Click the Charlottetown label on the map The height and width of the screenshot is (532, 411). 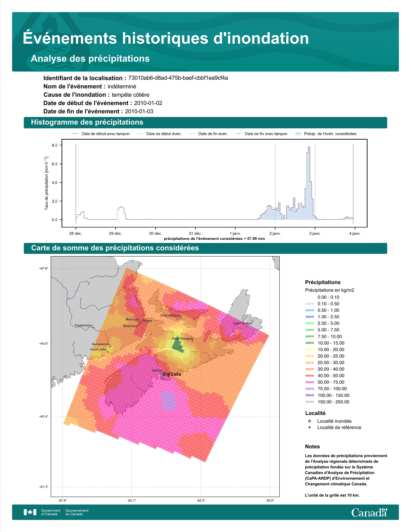(171, 315)
